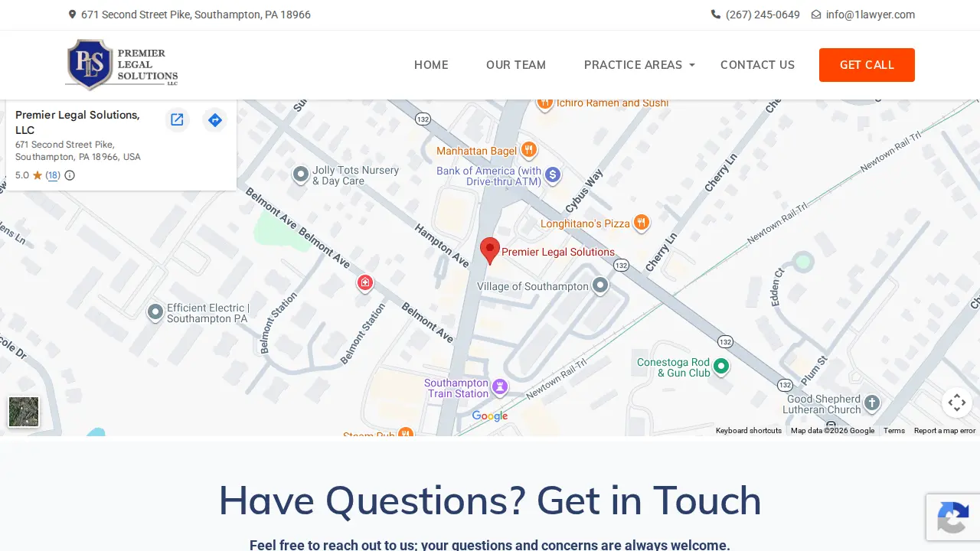This screenshot has height=551, width=980.
Task: Click the red medical marker on Belmont Ave
Action: (x=365, y=284)
